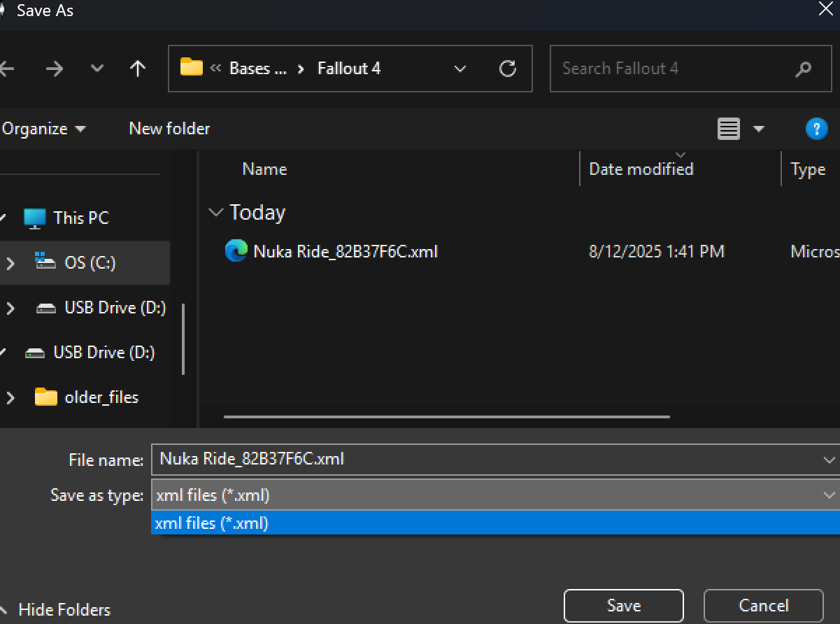The height and width of the screenshot is (624, 840).
Task: Click the horizontal scrollbar in file list
Action: coord(446,417)
